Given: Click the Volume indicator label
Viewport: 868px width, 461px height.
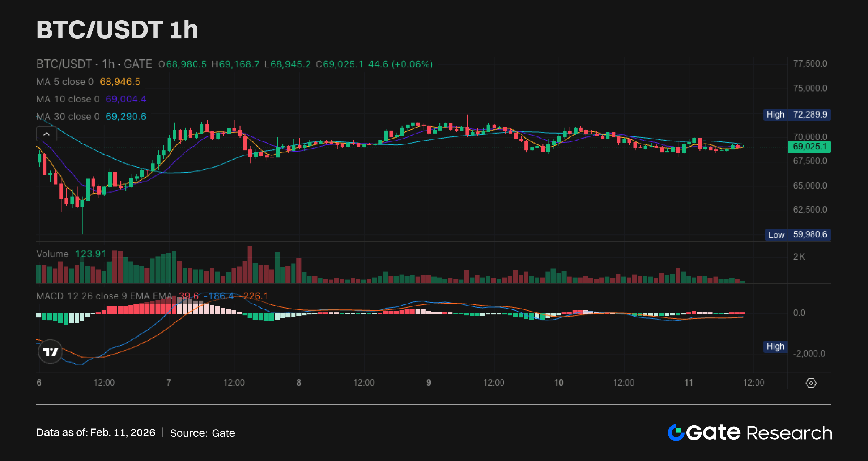Looking at the screenshot, I should click(x=52, y=254).
